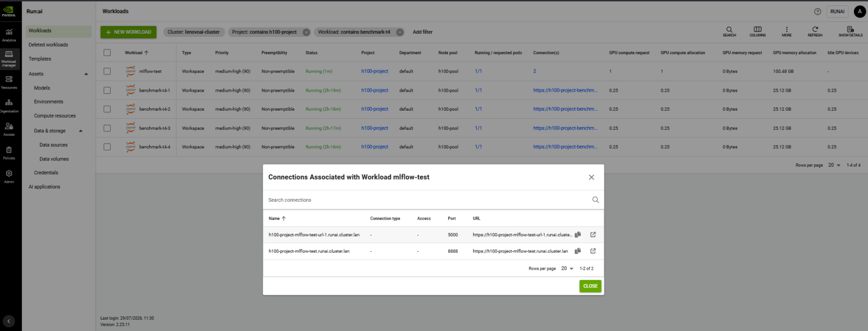Screen dimensions: 868x331
Task: Open Resources sidebar icon
Action: point(9,82)
